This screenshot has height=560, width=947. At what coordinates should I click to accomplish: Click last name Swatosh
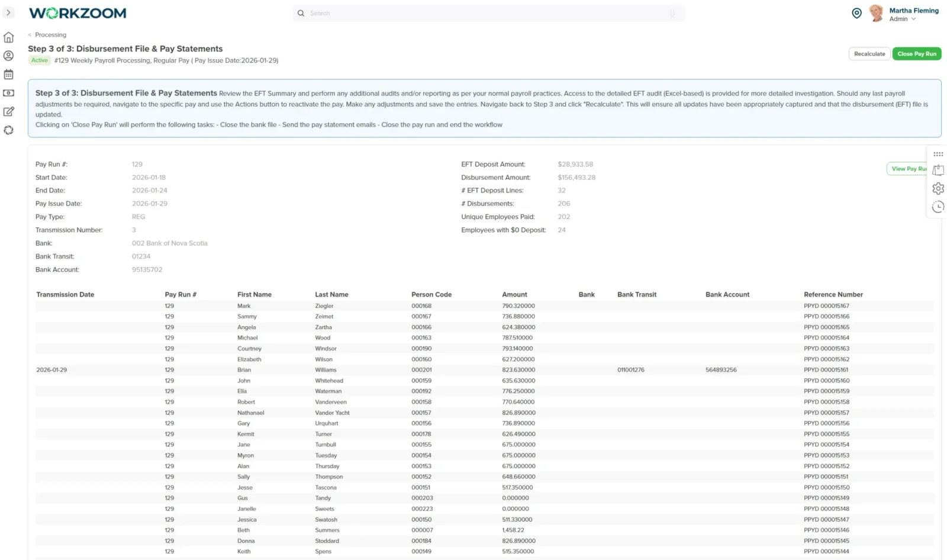[x=326, y=520]
